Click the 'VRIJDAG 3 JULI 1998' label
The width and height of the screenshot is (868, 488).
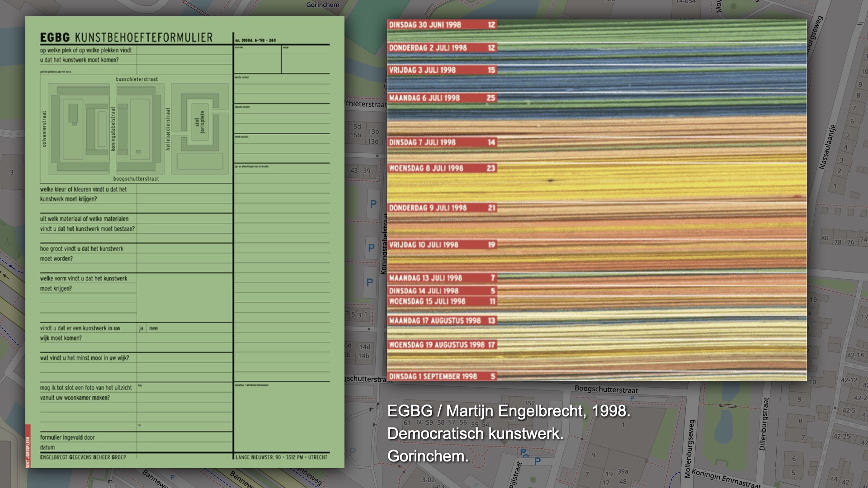pyautogui.click(x=442, y=70)
